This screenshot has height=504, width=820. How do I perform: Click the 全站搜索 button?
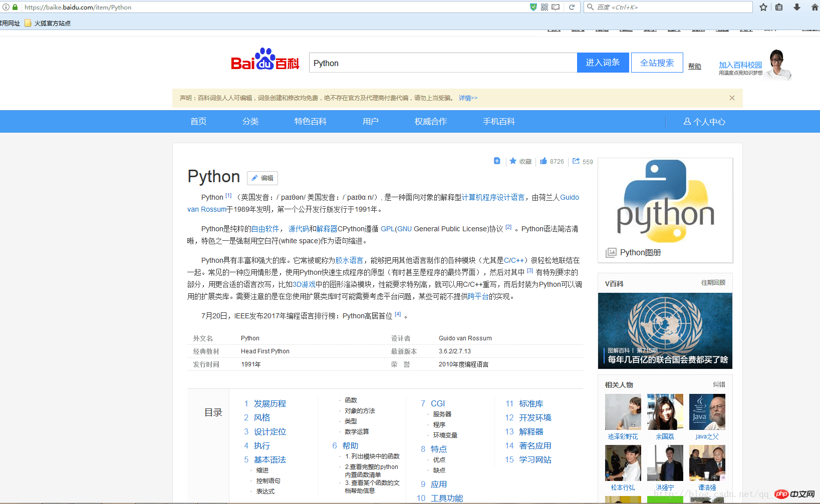click(657, 63)
